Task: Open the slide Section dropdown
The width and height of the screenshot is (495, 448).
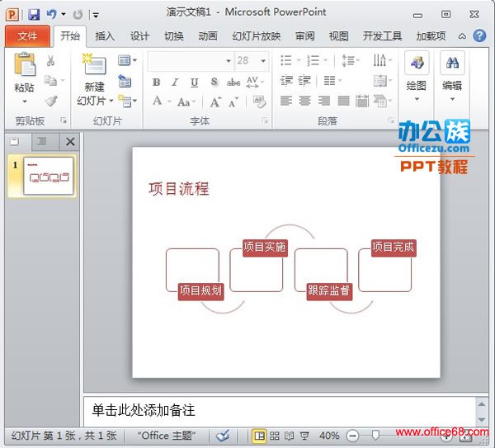Action: click(127, 101)
